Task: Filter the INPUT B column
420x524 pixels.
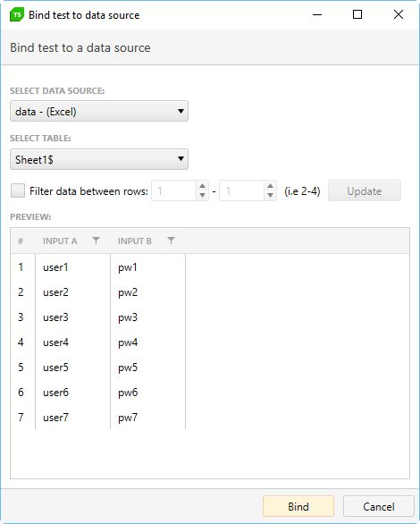Action: (171, 241)
